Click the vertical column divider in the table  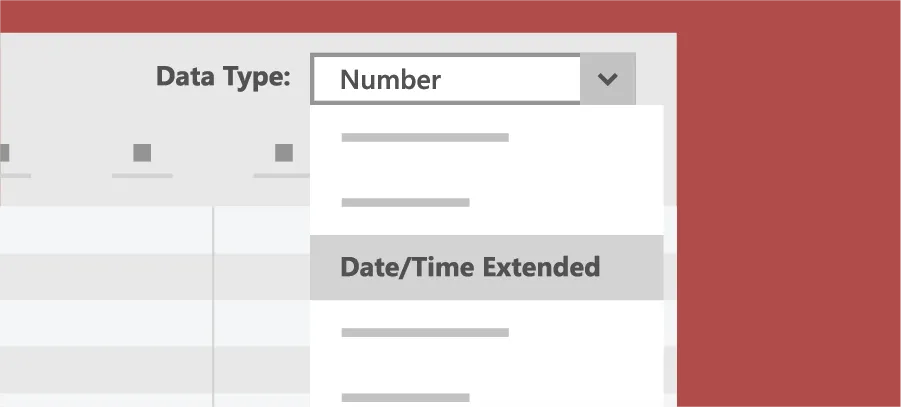(x=213, y=300)
